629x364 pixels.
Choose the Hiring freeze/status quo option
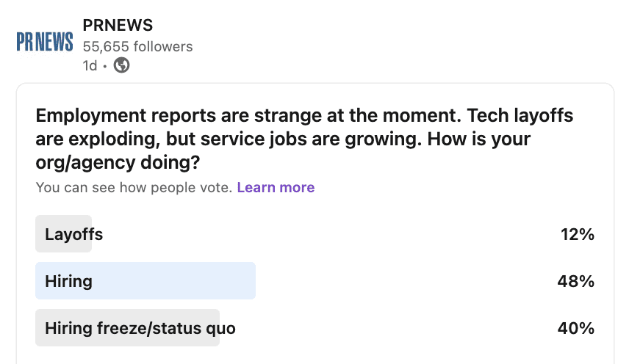[x=140, y=328]
